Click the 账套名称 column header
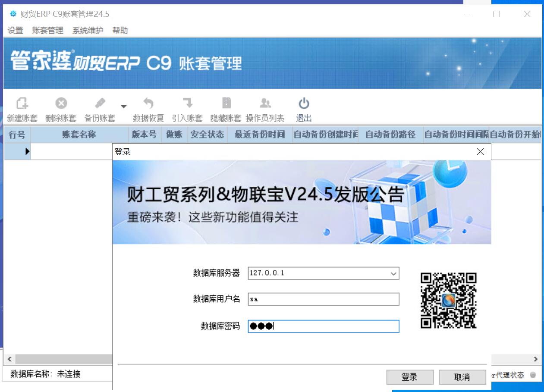Image resolution: width=544 pixels, height=392 pixels. pyautogui.click(x=79, y=135)
